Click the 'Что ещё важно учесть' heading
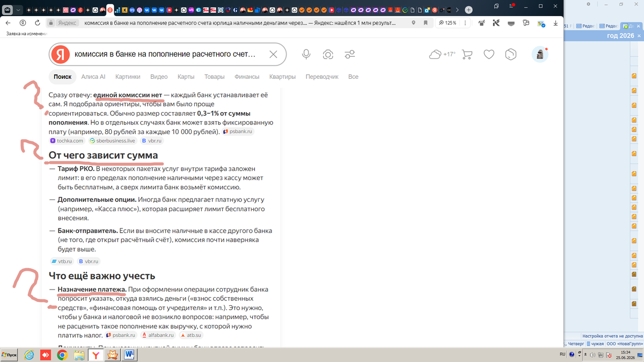The height and width of the screenshot is (362, 644). click(x=102, y=276)
